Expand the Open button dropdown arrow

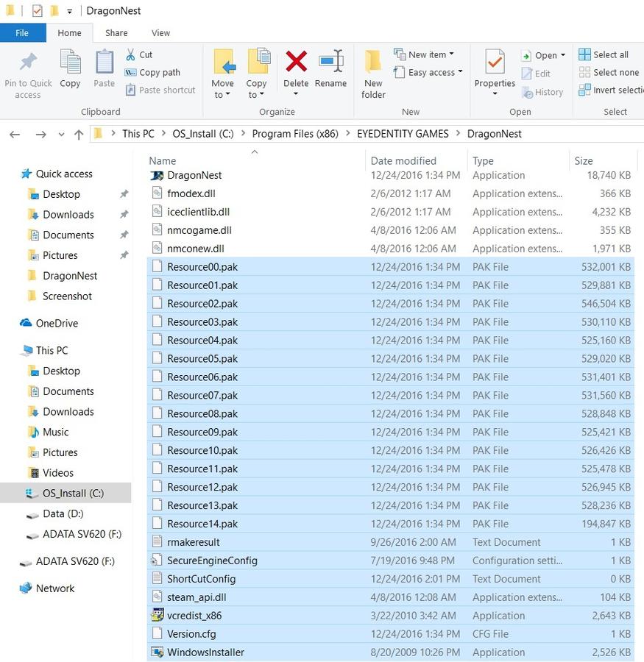[x=563, y=55]
